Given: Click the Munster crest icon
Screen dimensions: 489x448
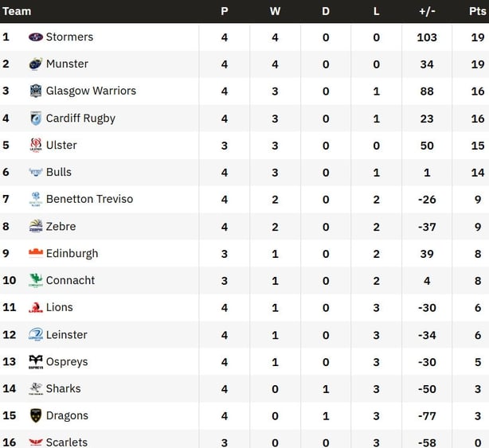Looking at the screenshot, I should 35,64.
